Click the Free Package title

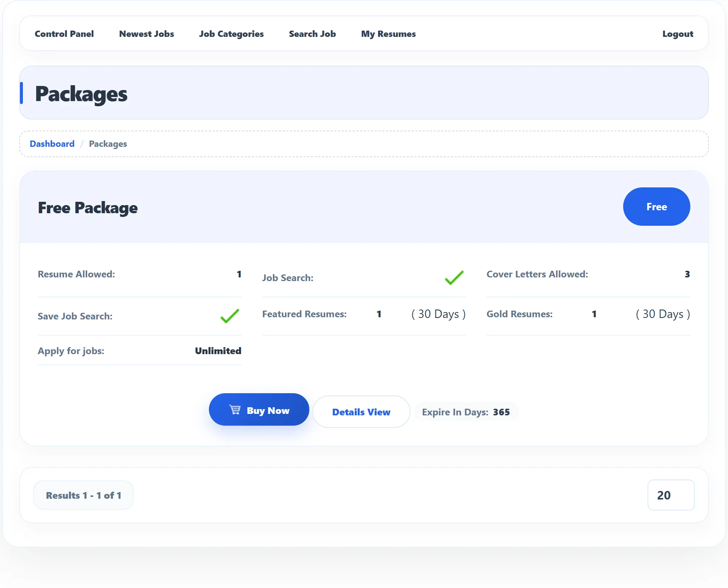click(x=87, y=208)
